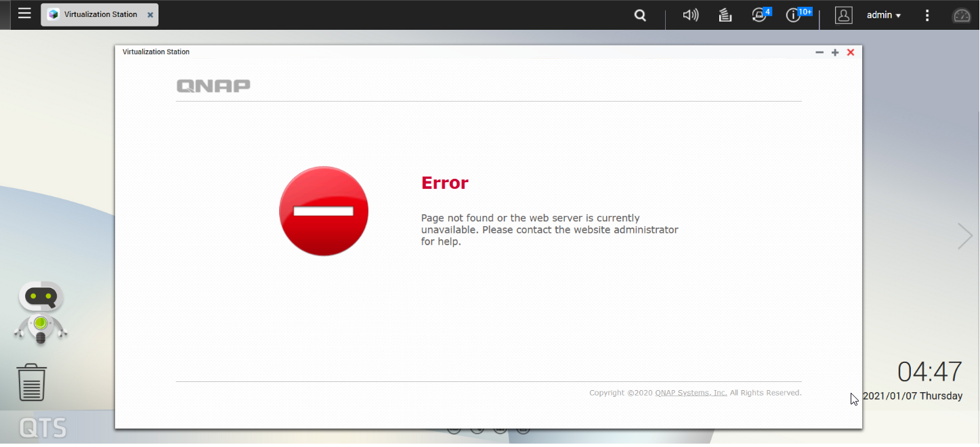Open external devices icon with badge 4

tap(760, 15)
